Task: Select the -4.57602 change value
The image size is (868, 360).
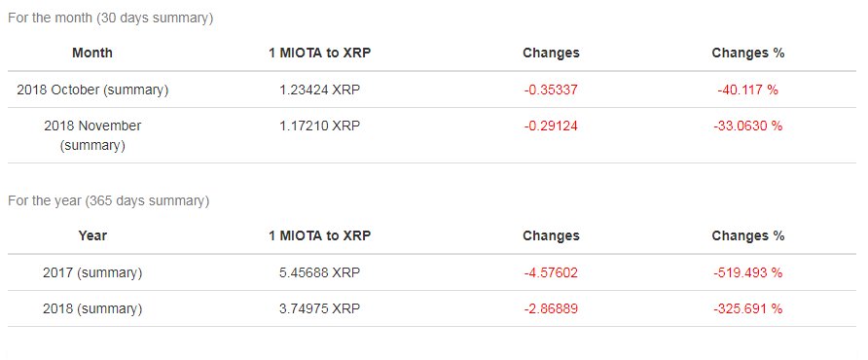Action: [x=551, y=273]
